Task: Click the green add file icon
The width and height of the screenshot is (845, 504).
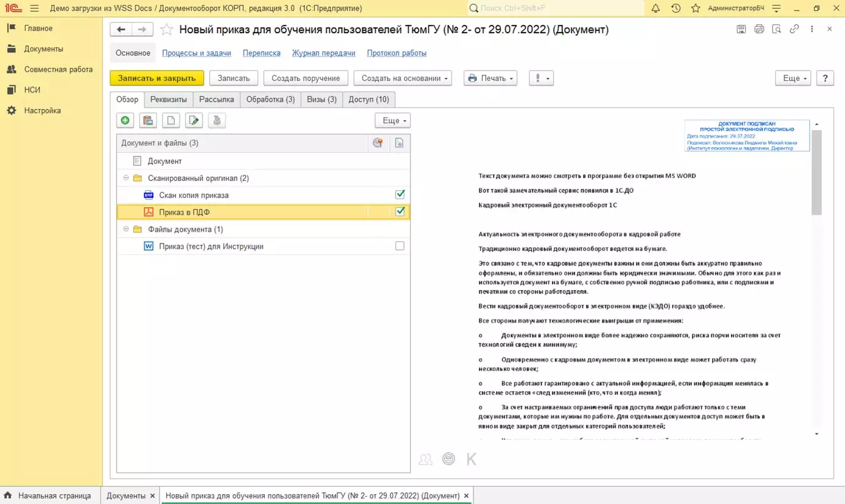Action: click(x=125, y=121)
